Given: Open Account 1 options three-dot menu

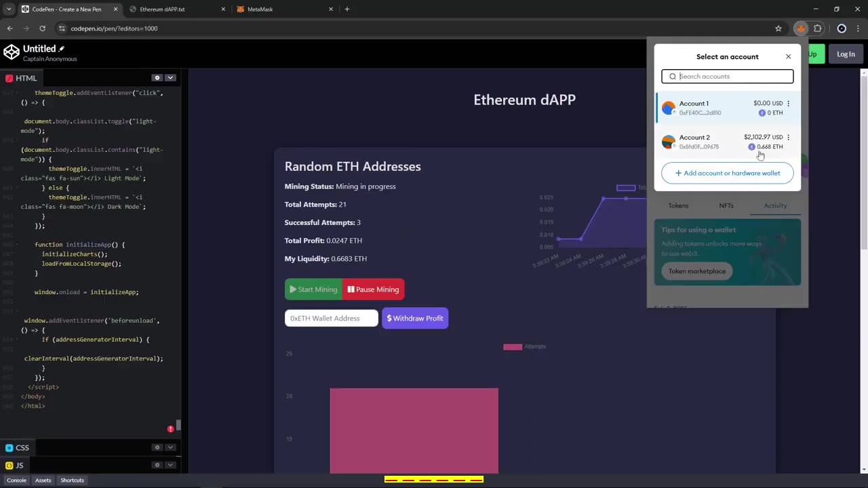Looking at the screenshot, I should [x=788, y=104].
